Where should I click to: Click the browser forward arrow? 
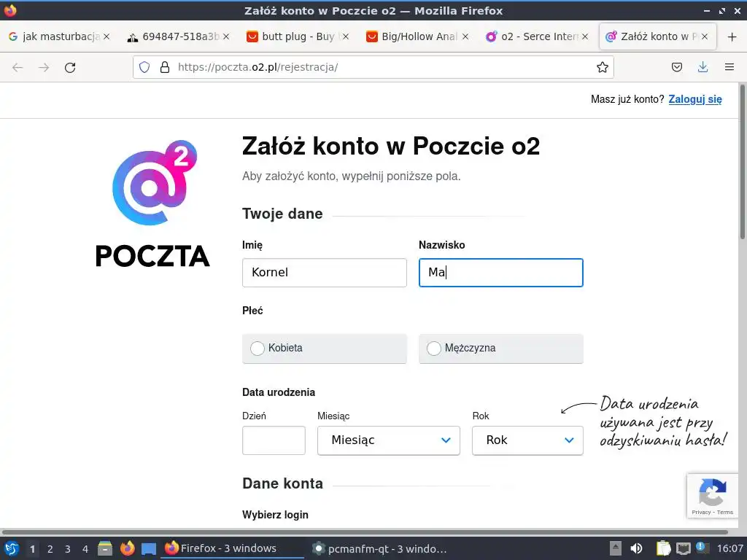44,68
